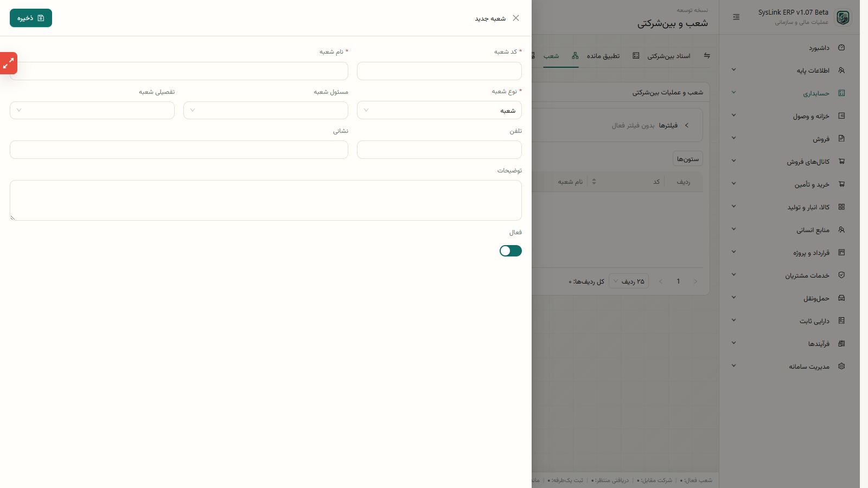Close the شعبه جدید drawer with X
Image resolution: width=868 pixels, height=488 pixels.
click(516, 18)
